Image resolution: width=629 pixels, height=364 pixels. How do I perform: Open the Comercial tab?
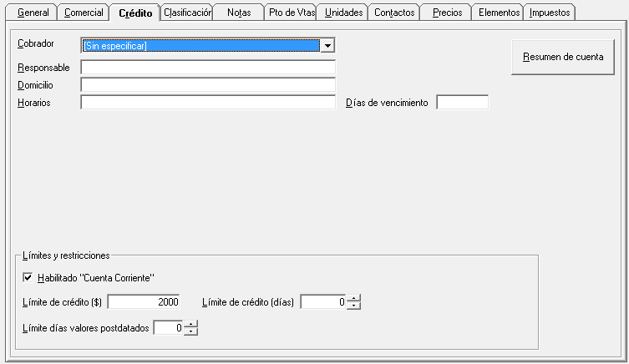[x=84, y=13]
